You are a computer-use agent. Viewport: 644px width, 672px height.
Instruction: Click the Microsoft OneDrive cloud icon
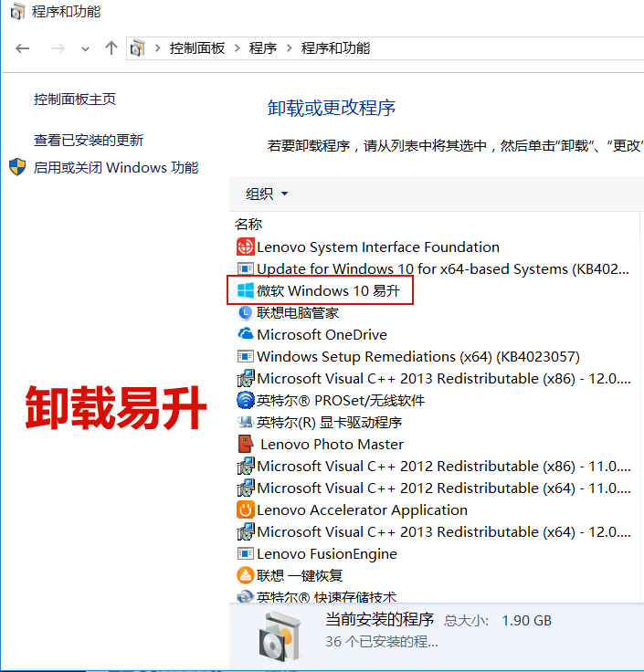(x=245, y=334)
